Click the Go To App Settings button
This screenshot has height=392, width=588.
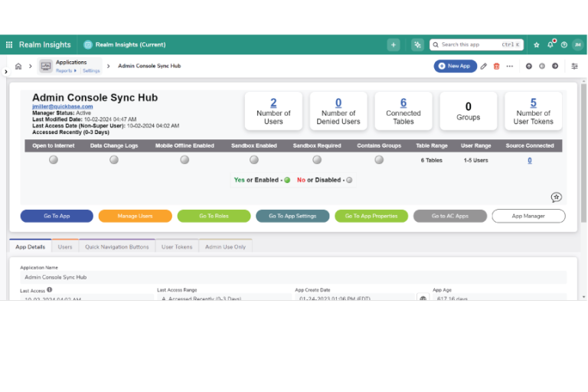coord(292,216)
